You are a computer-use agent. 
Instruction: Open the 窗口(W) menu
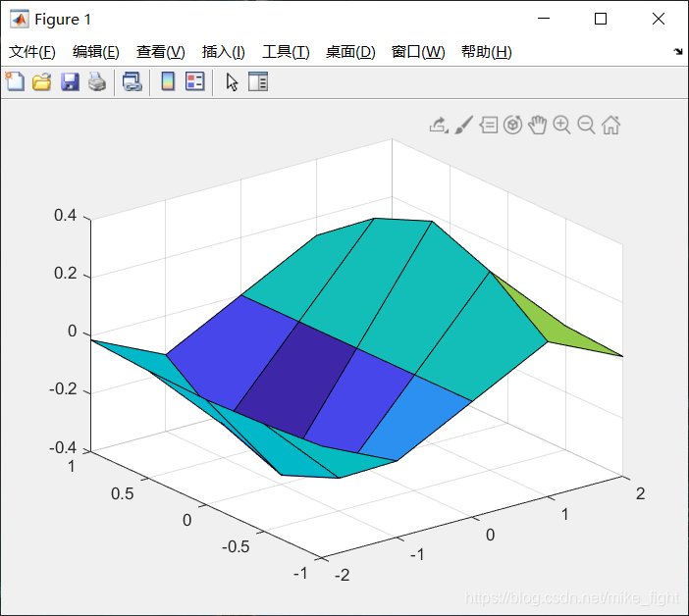click(x=418, y=52)
